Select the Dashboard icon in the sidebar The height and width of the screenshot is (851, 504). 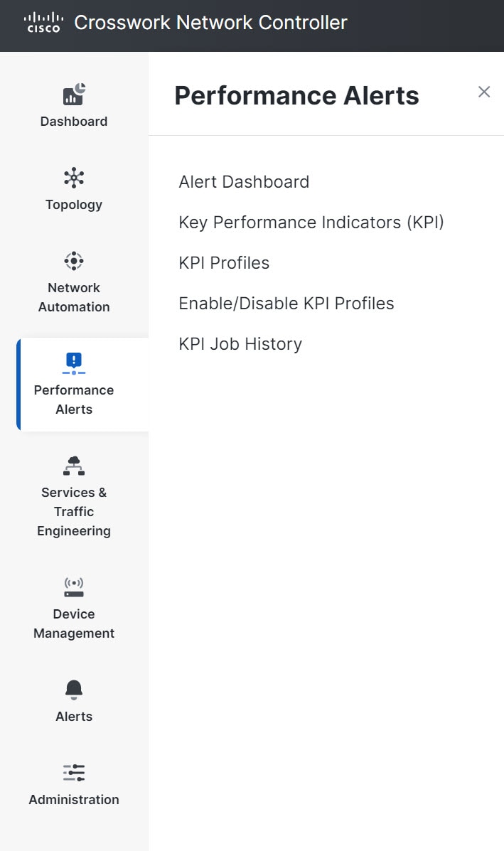pyautogui.click(x=74, y=94)
